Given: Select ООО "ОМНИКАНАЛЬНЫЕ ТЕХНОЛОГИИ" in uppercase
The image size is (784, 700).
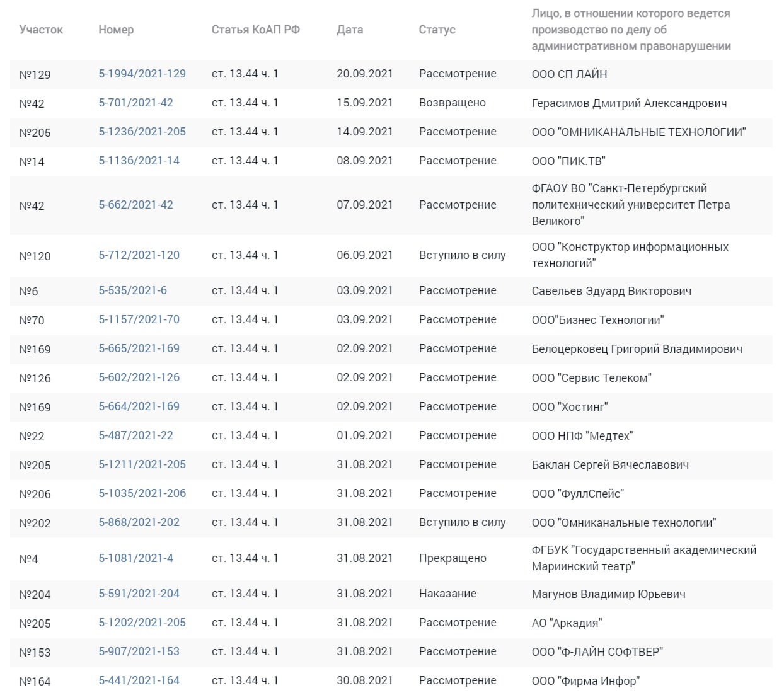Looking at the screenshot, I should click(x=638, y=132).
